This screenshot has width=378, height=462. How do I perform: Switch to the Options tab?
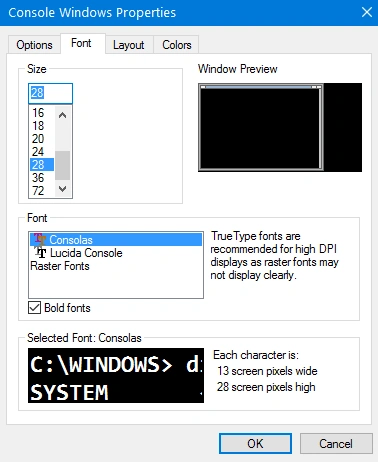(x=34, y=45)
